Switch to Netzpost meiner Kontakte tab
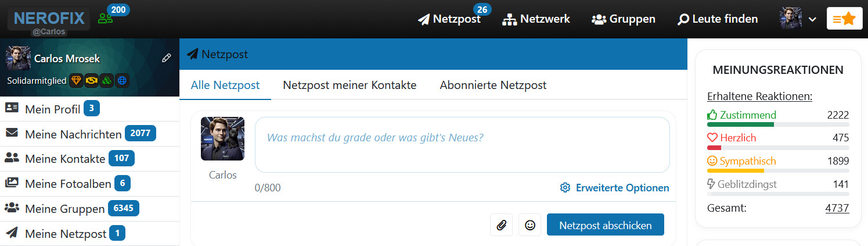Viewport: 868px width, 246px height. pos(350,85)
